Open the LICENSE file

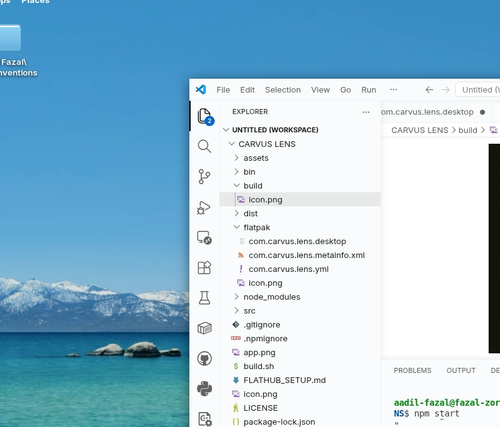[x=300, y=408]
